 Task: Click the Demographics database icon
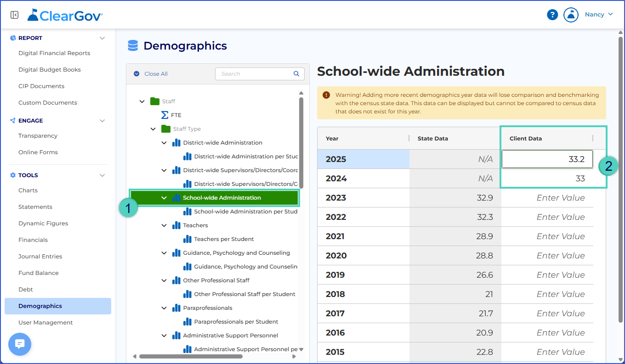pyautogui.click(x=133, y=45)
